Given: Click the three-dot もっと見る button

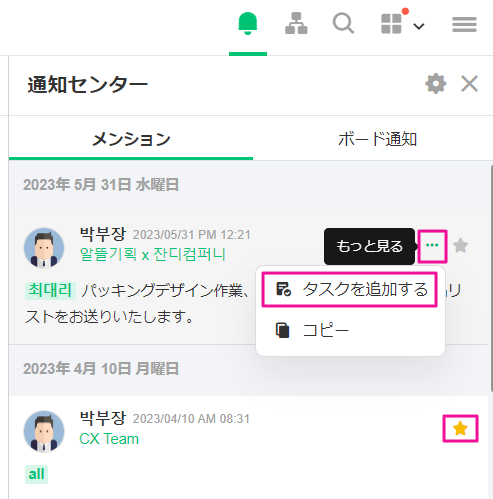Looking at the screenshot, I should click(432, 246).
